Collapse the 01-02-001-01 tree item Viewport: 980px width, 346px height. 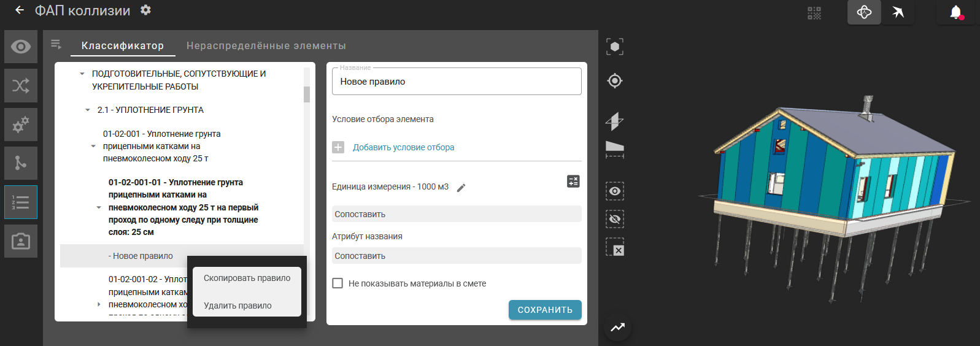(x=99, y=207)
